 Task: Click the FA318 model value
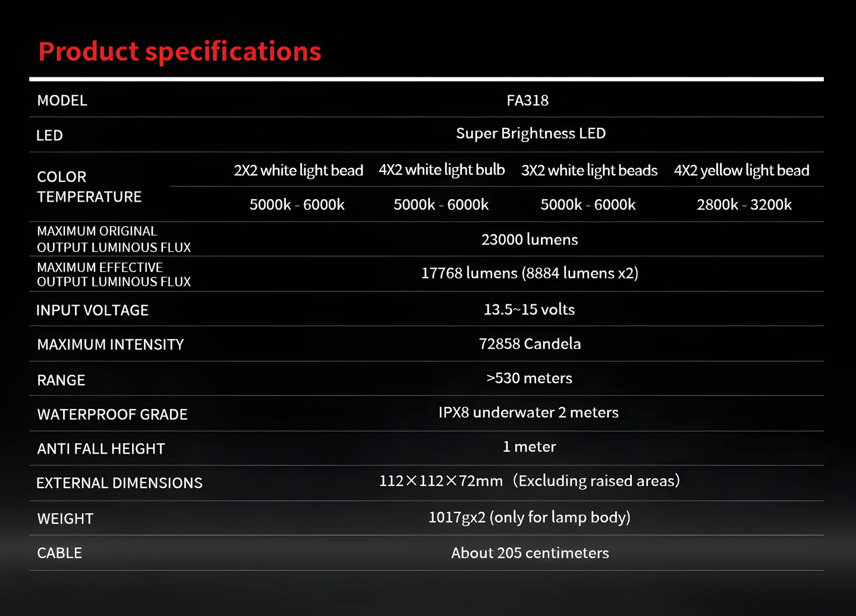[x=527, y=100]
